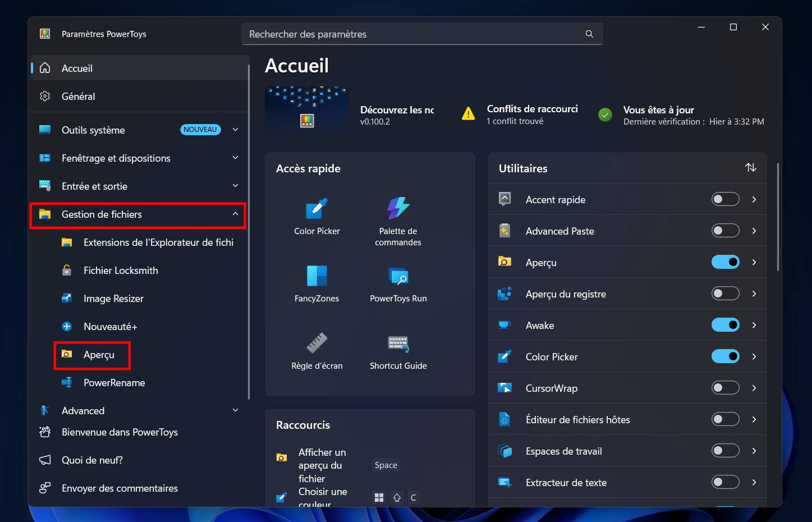Open Bienvenue dans PowerToys page
812x522 pixels.
(140, 432)
